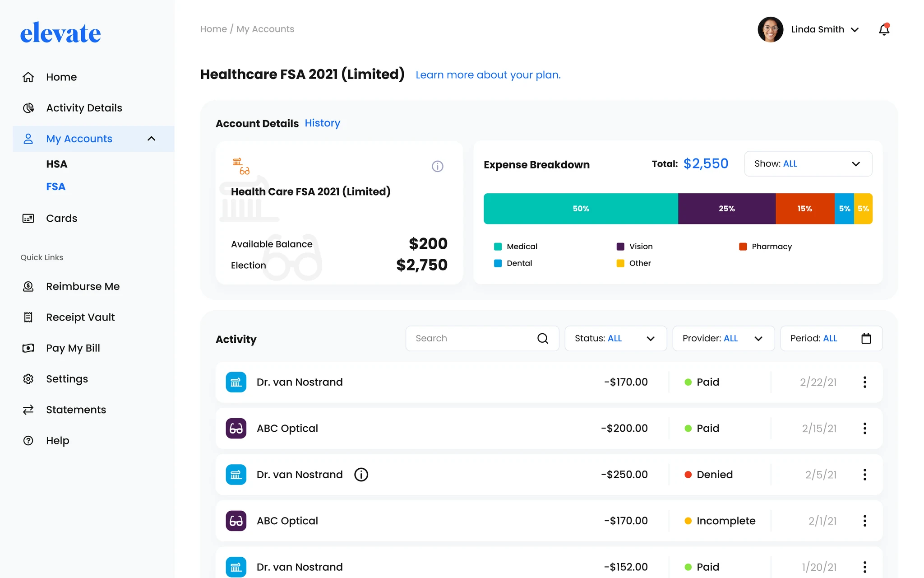Click Learn more about your plan link

(x=488, y=75)
